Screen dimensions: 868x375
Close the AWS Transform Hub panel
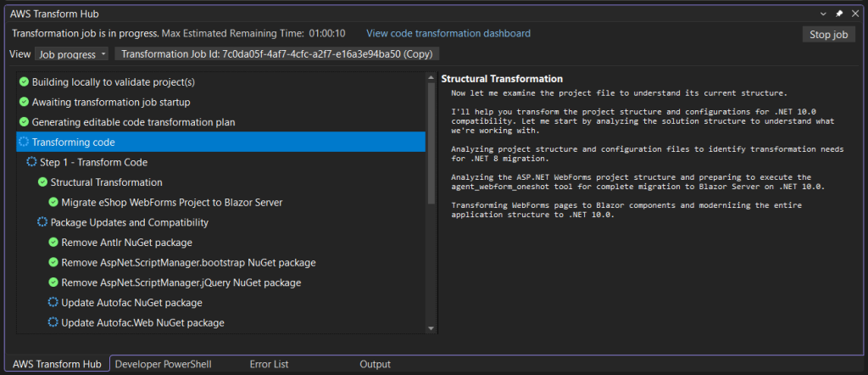pos(854,14)
